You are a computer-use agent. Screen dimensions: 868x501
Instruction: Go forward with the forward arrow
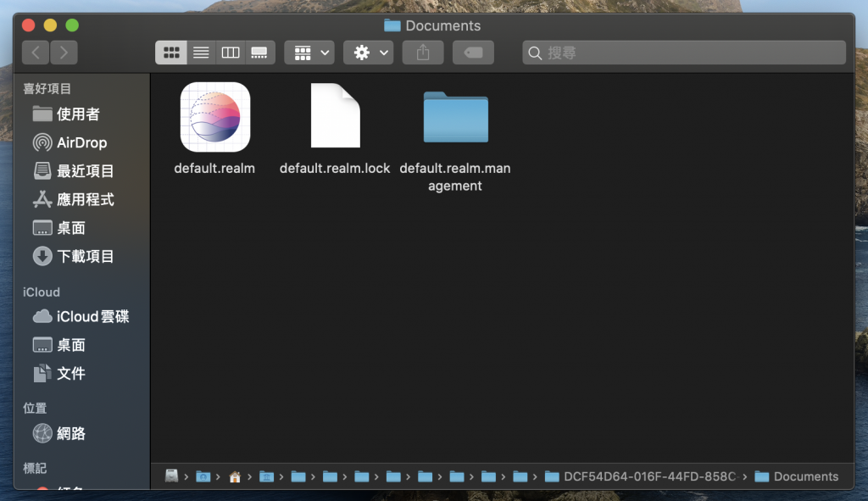[x=64, y=53]
